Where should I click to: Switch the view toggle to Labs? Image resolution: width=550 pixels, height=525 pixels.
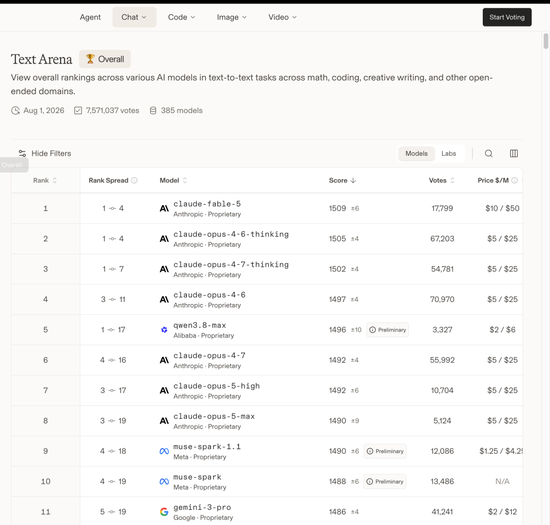(x=449, y=153)
